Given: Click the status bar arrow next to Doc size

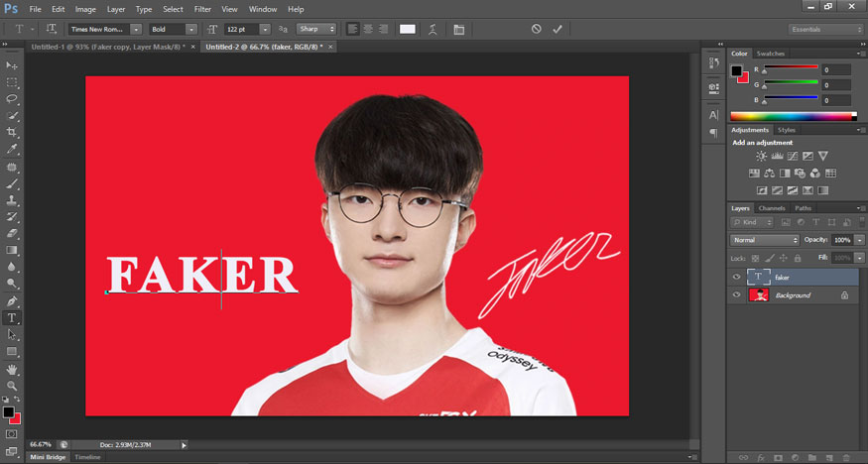Looking at the screenshot, I should coord(184,444).
